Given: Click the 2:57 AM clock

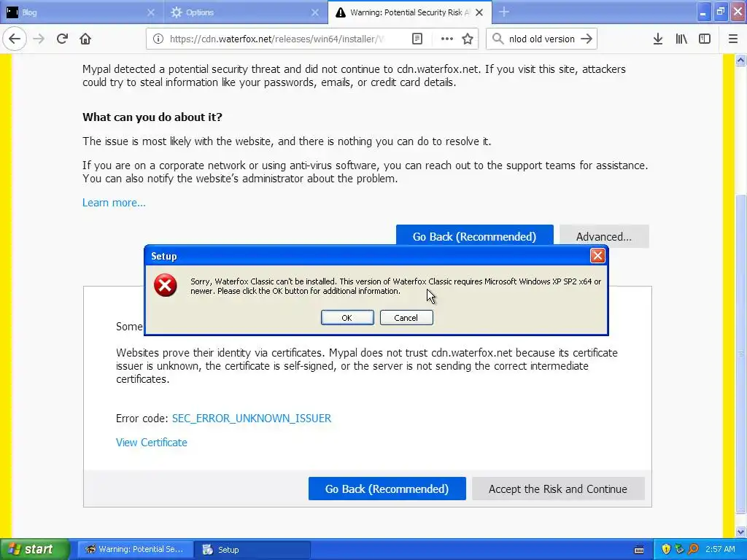Looking at the screenshot, I should [x=720, y=549].
